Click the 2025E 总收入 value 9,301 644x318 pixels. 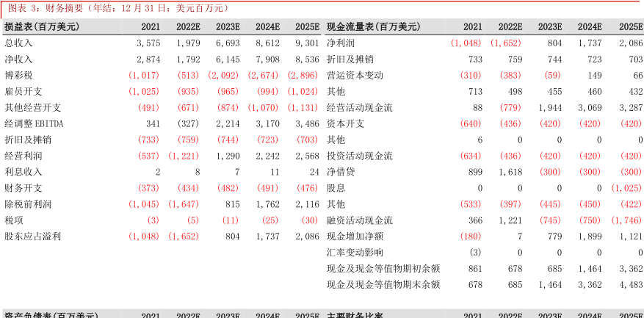[x=307, y=43]
